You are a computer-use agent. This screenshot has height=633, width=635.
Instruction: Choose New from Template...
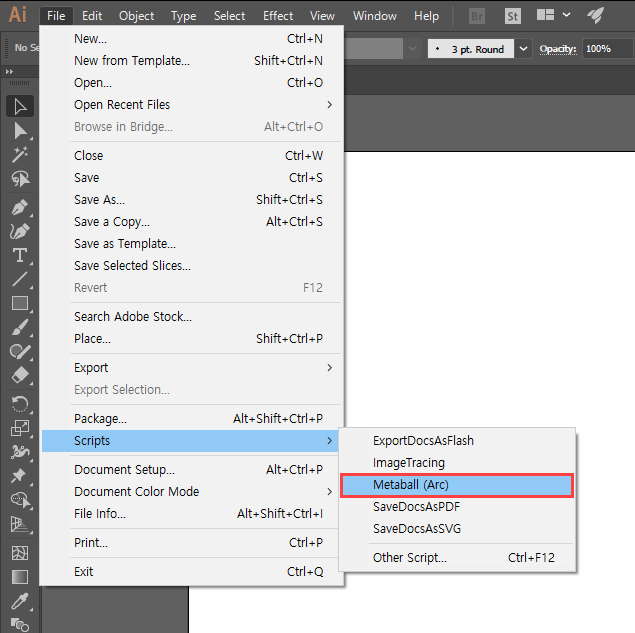tap(191, 61)
